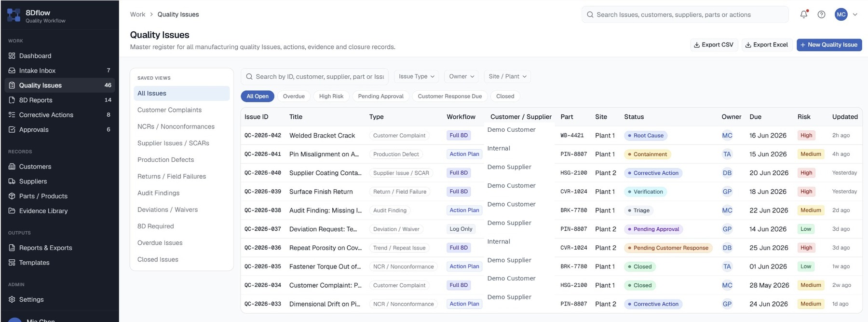Image resolution: width=868 pixels, height=322 pixels.
Task: Click the magnifier icon in global search
Action: point(590,14)
